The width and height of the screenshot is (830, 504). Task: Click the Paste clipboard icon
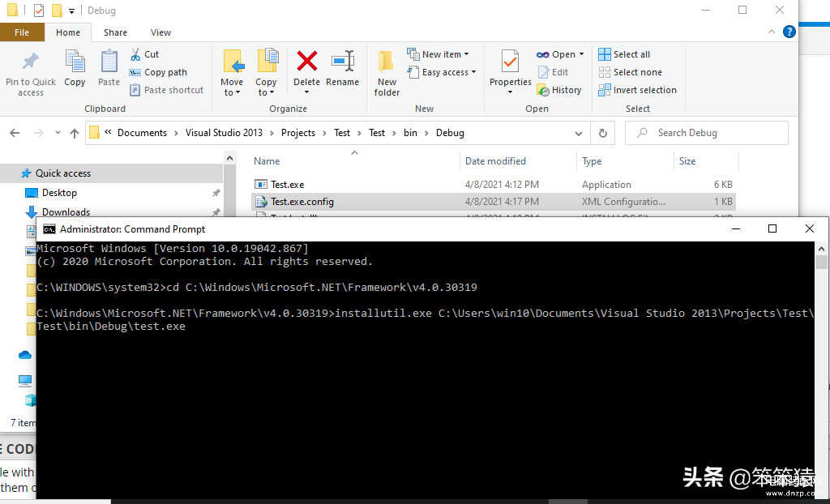pyautogui.click(x=109, y=62)
